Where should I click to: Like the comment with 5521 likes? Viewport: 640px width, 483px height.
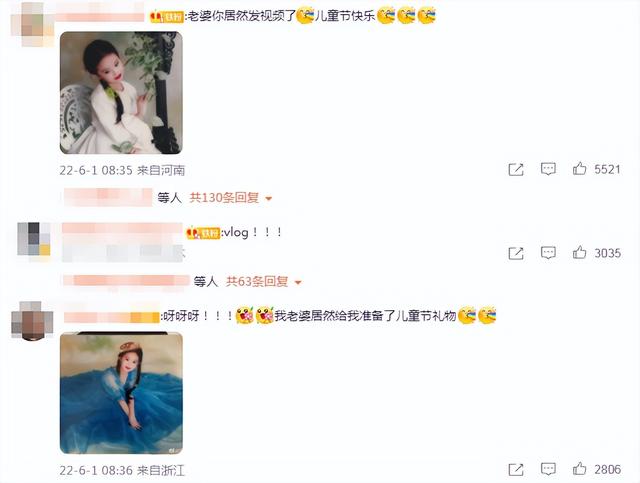(579, 168)
